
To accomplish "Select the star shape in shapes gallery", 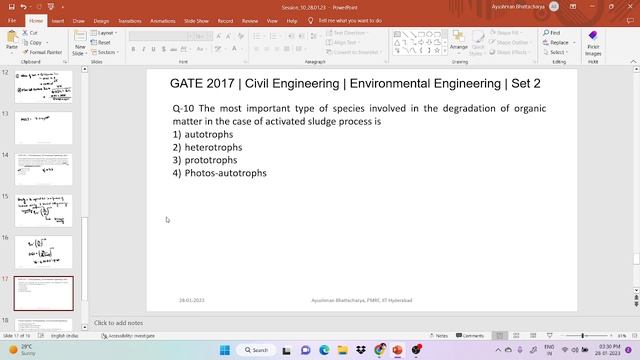I will coord(437,51).
